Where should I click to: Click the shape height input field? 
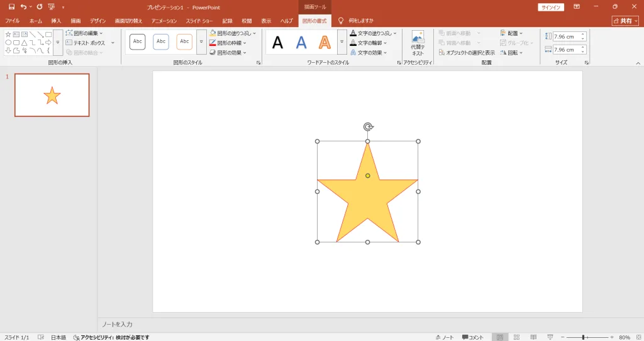click(x=569, y=36)
